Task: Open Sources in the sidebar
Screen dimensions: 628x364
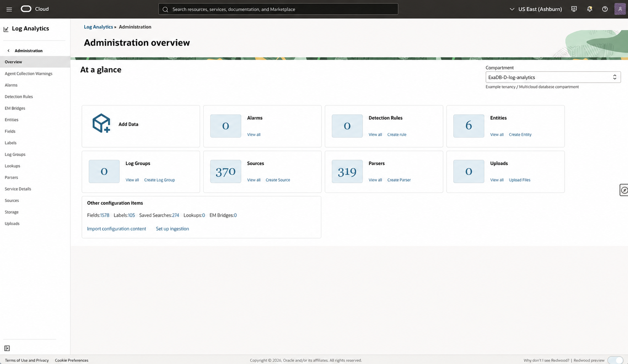Action: click(12, 200)
